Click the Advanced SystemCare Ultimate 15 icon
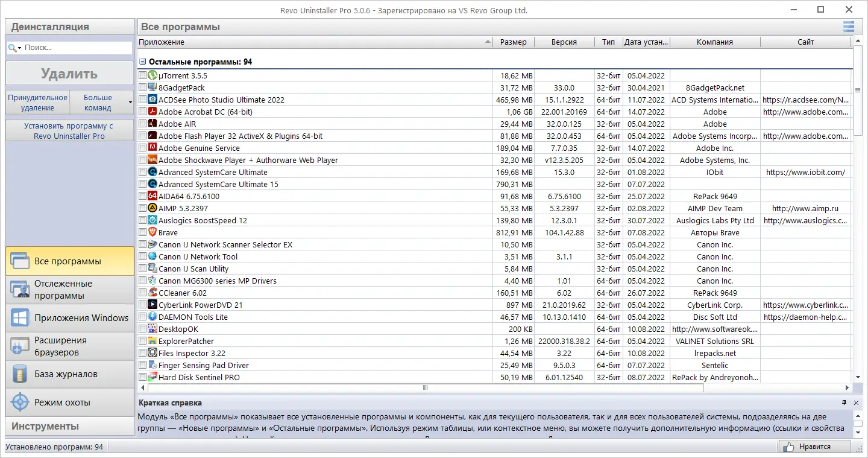 153,184
